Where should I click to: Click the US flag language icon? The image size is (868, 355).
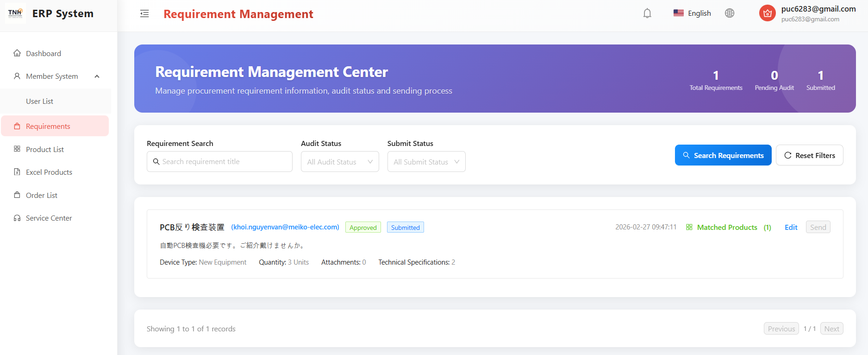click(x=679, y=13)
